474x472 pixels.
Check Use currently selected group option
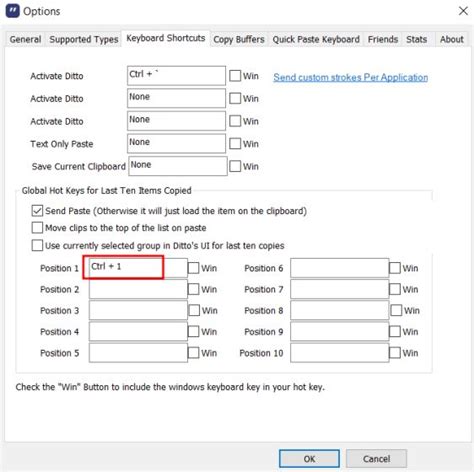tap(37, 245)
